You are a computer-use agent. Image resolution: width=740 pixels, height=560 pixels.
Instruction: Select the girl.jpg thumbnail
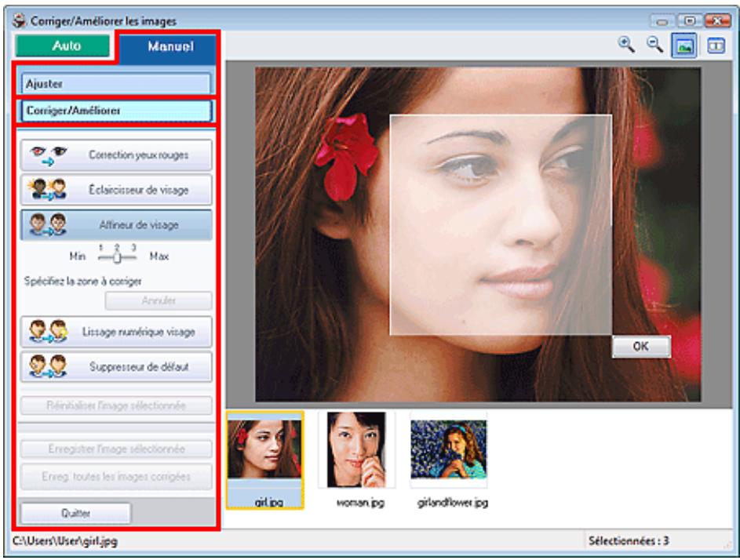click(x=264, y=460)
